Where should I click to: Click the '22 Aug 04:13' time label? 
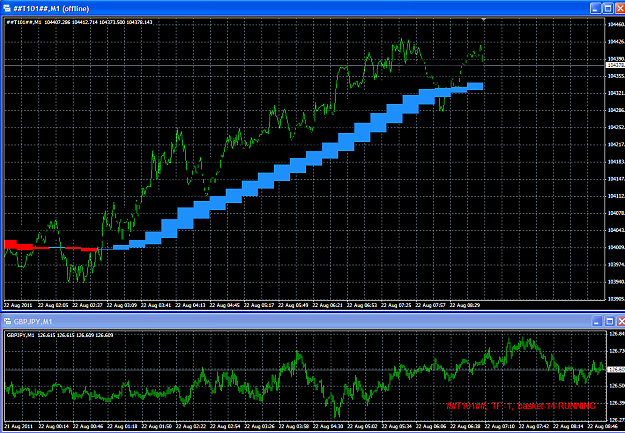tap(191, 305)
